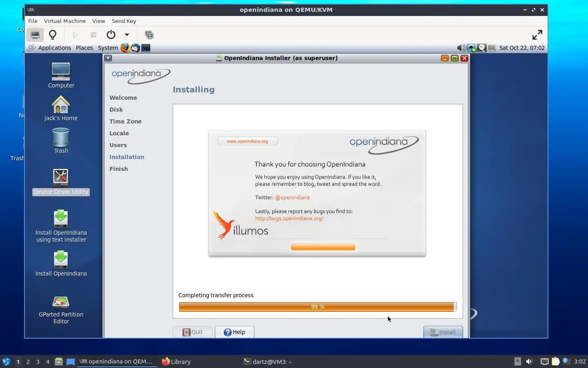Open the guest Applications menu

tap(55, 48)
